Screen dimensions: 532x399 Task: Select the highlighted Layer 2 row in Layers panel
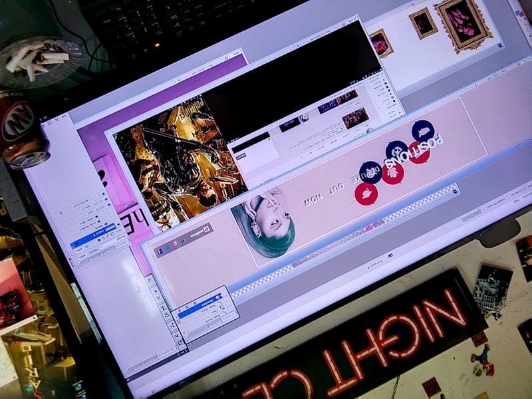point(94,237)
